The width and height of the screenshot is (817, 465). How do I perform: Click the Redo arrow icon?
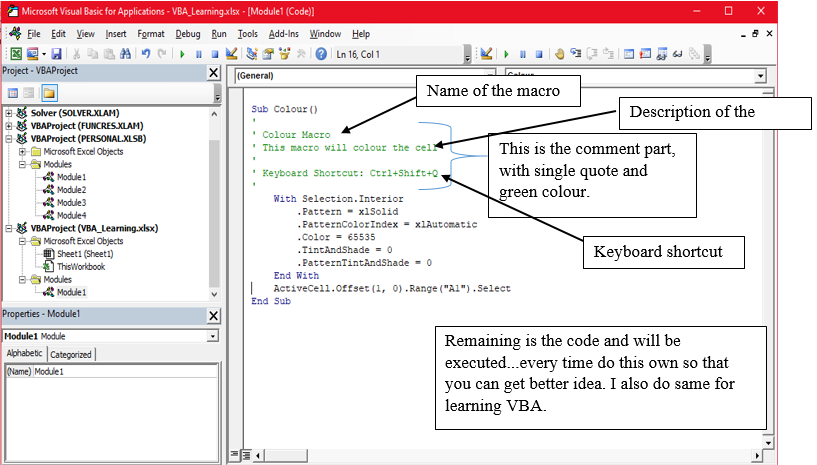click(162, 54)
